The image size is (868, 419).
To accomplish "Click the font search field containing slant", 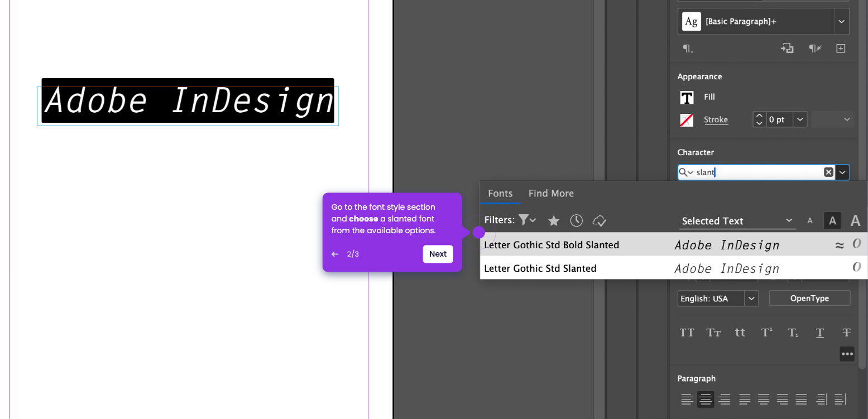I will tap(756, 172).
